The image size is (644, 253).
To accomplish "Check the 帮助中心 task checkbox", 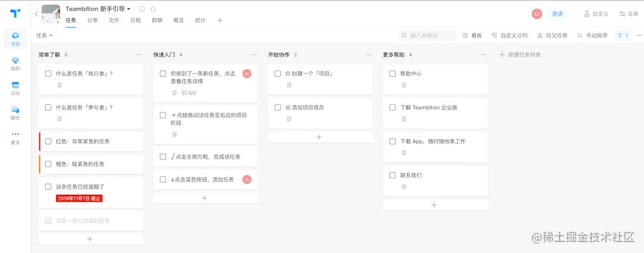I will (393, 73).
